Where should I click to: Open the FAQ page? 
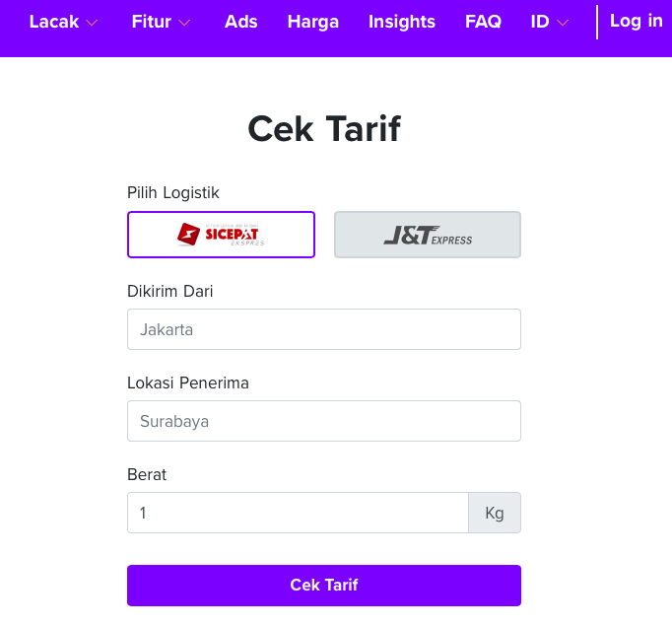[x=483, y=22]
